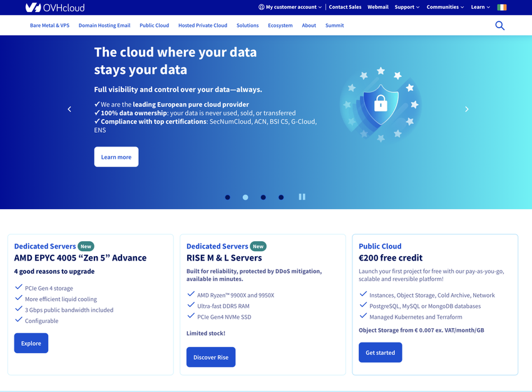Viewport: 532px width, 392px height.
Task: Click the Learn more button
Action: 116,157
